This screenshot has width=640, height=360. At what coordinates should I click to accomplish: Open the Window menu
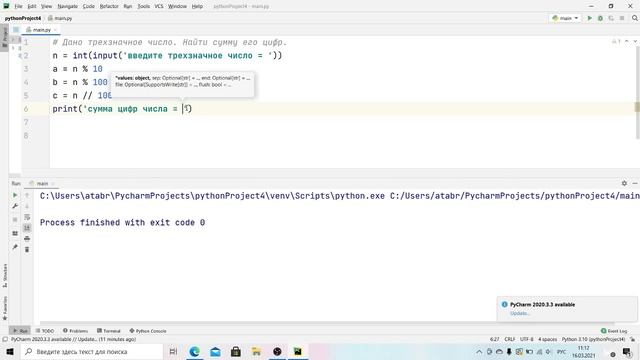[x=177, y=6]
